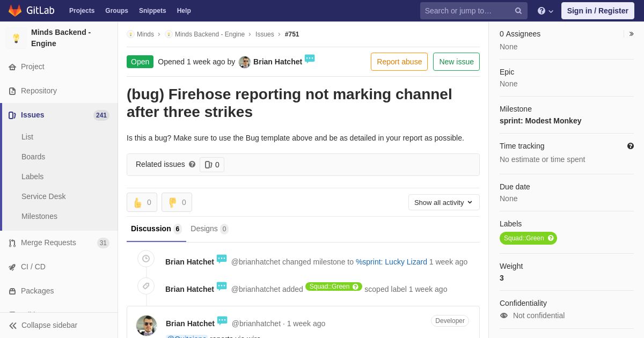The image size is (644, 338).
Task: Click the speech-bubble status beside header Brian Hatchet
Action: [x=310, y=58]
